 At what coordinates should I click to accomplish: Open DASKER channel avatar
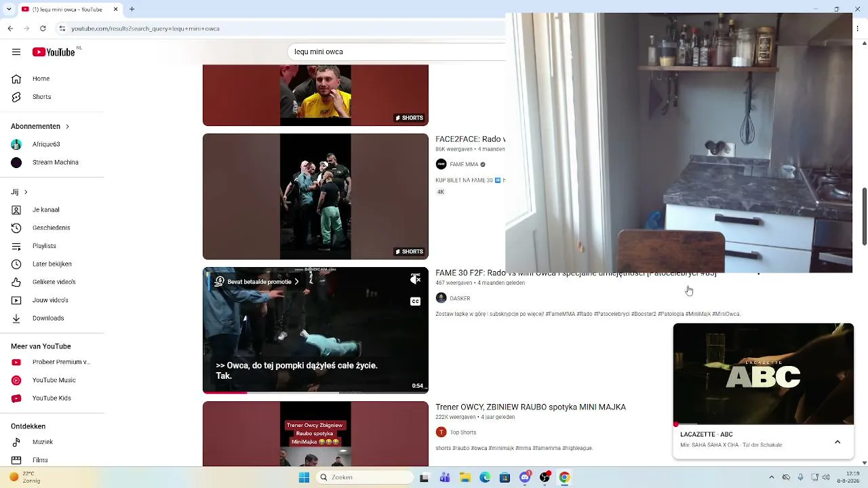[x=441, y=298]
